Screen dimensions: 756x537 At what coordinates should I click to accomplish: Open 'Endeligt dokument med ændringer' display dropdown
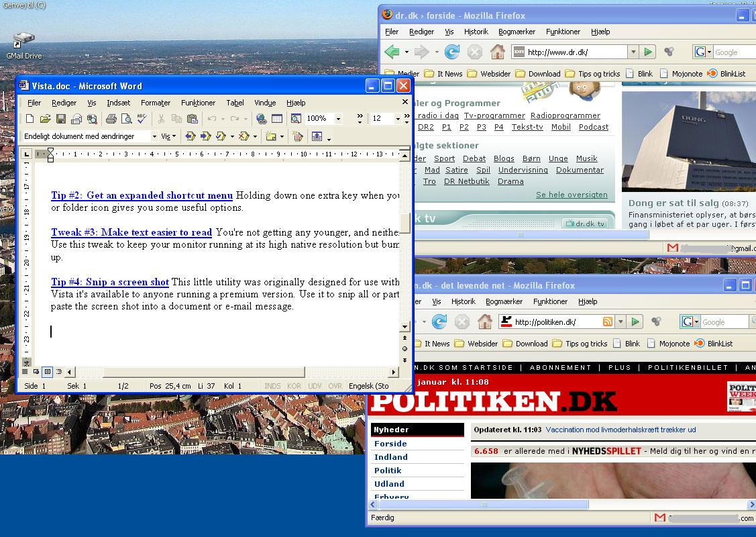click(x=154, y=136)
